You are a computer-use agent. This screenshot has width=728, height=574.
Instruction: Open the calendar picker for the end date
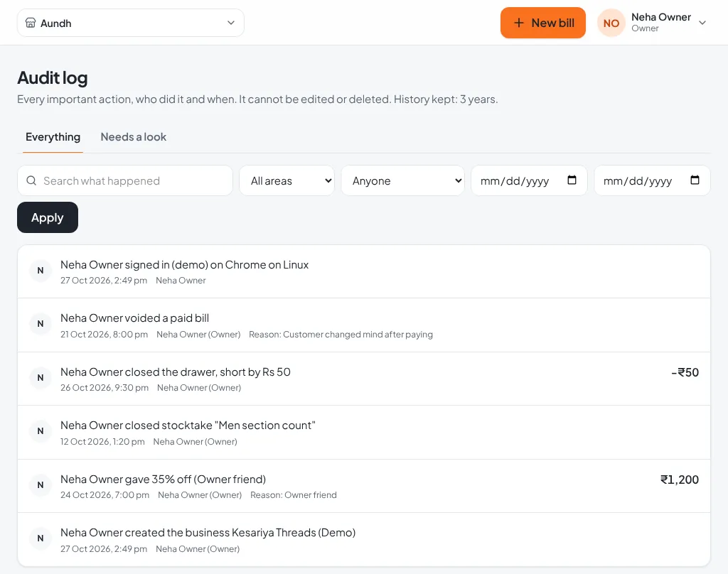coord(695,180)
